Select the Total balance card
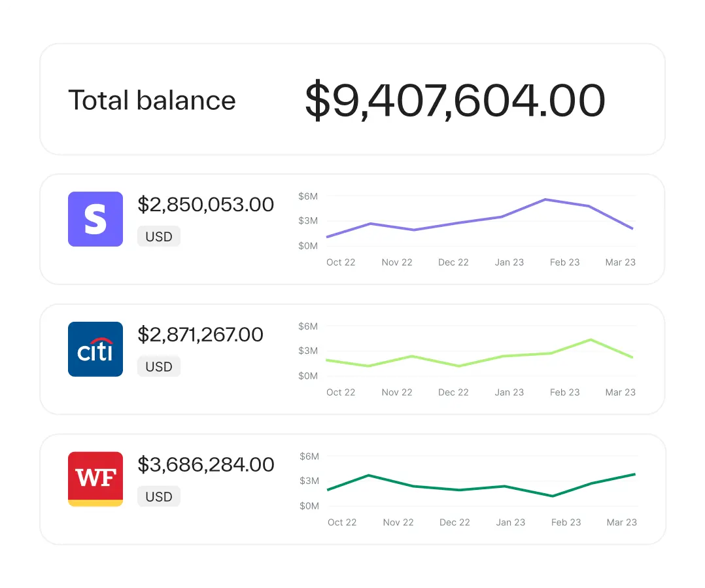Viewport: 705px width, 588px height. 352,99
